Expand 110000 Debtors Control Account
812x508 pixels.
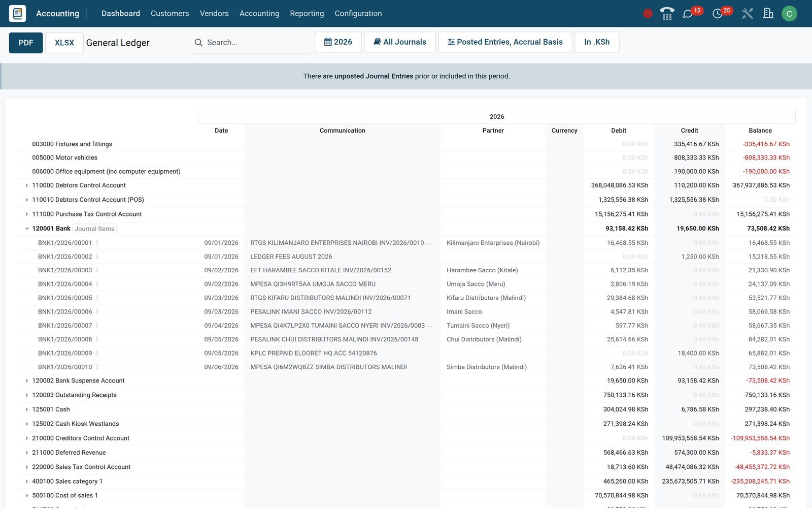[27, 185]
